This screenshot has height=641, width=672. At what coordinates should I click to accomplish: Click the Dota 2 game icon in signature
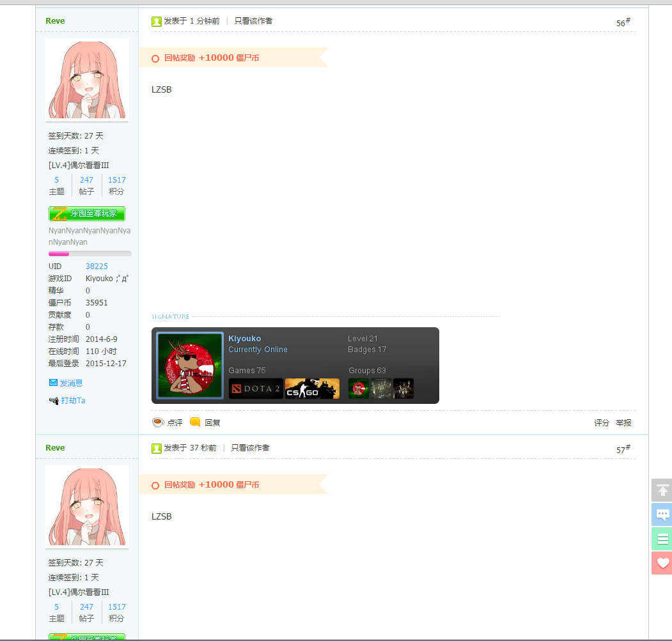click(x=256, y=389)
